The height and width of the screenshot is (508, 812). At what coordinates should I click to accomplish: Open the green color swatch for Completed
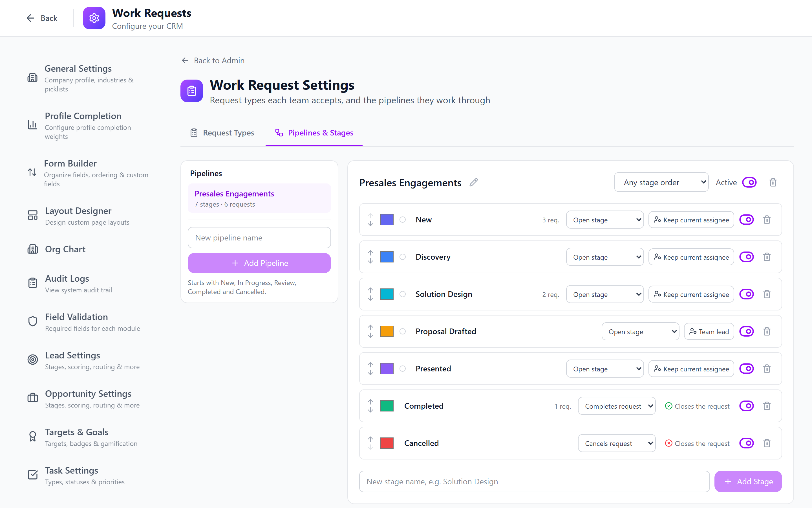click(387, 406)
